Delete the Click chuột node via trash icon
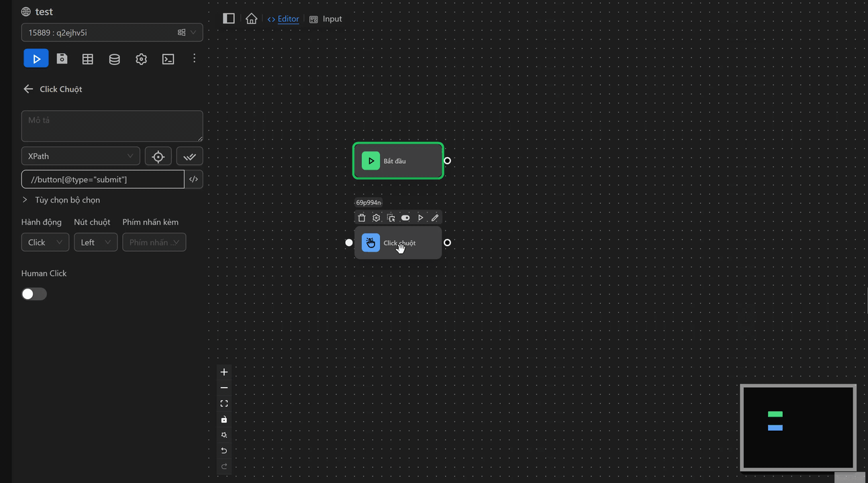 point(362,217)
